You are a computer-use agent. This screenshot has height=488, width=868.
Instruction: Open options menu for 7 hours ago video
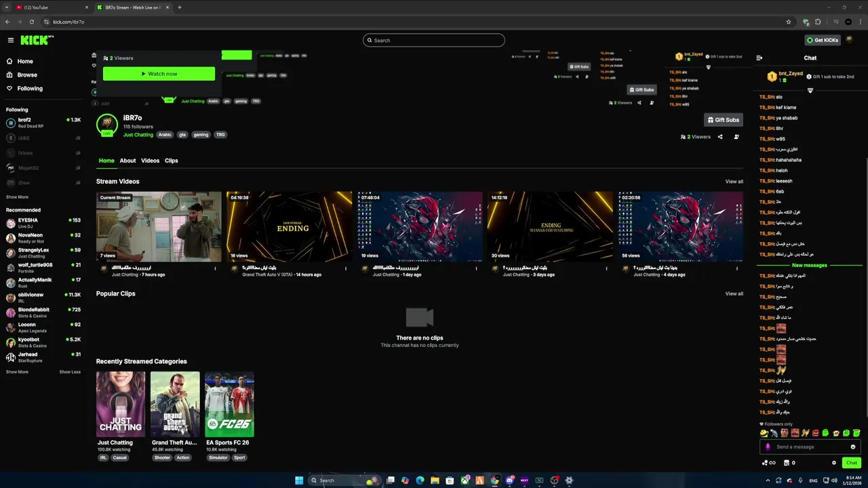click(x=216, y=268)
